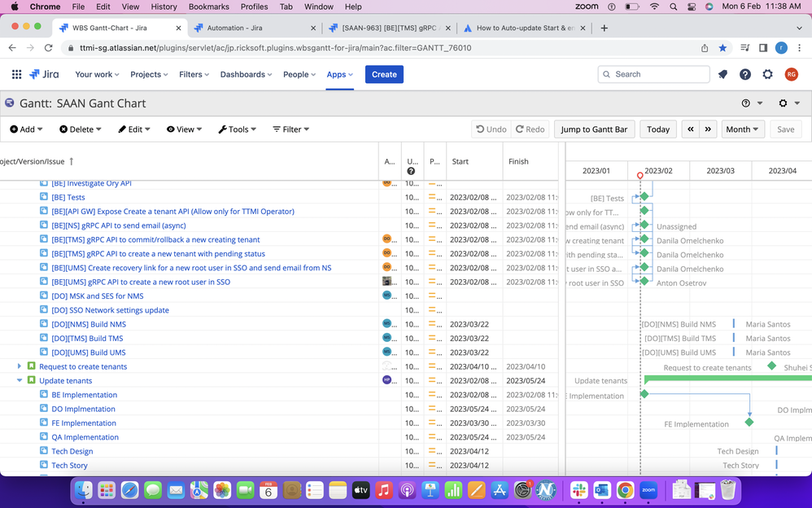Open the Jira help question mark icon
Image resolution: width=812 pixels, height=508 pixels.
point(744,74)
